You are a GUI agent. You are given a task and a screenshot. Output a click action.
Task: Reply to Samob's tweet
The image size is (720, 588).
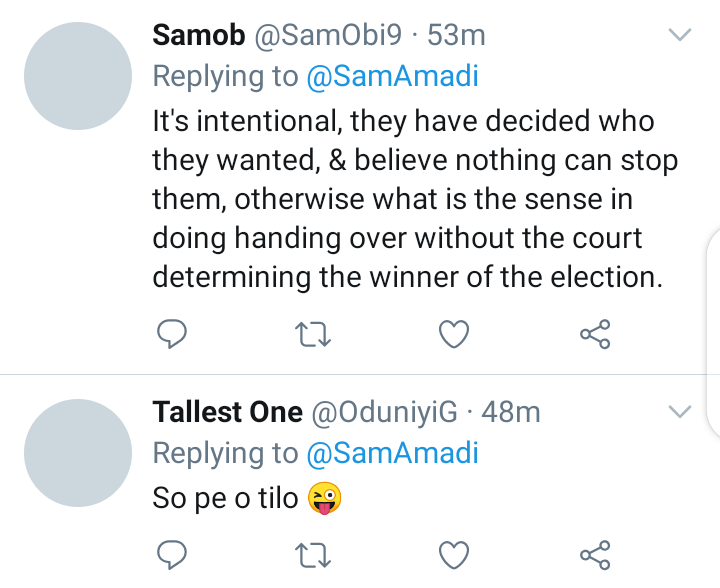click(172, 334)
